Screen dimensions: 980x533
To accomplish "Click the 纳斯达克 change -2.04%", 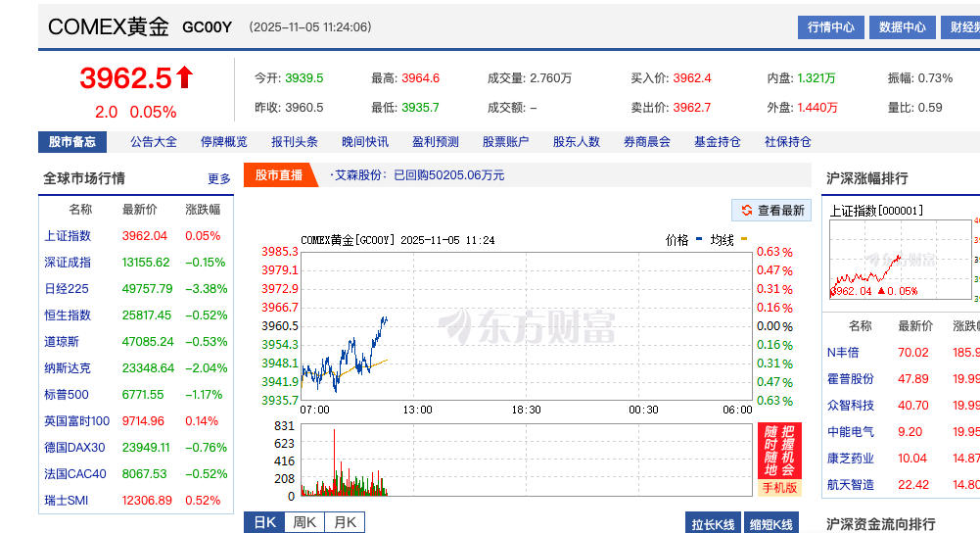I will pos(207,367).
